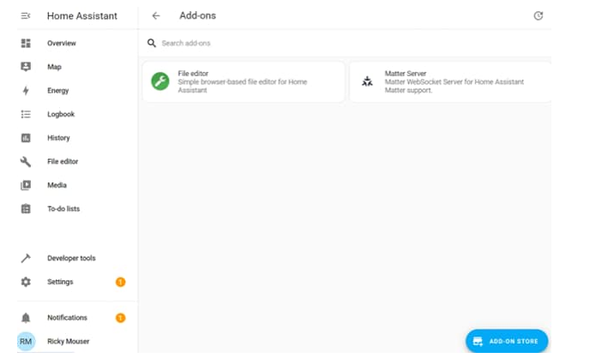590x364 pixels.
Task: Open the File editor add-on title
Action: 193,74
